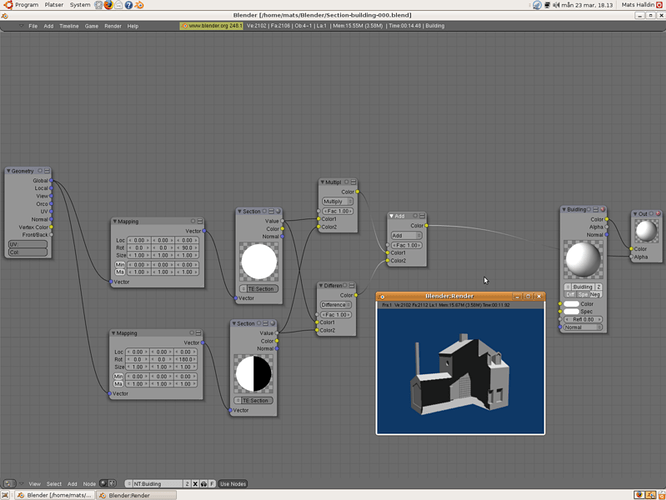
Task: Click the minimize icon on lower Mapping node
Action: (x=198, y=333)
